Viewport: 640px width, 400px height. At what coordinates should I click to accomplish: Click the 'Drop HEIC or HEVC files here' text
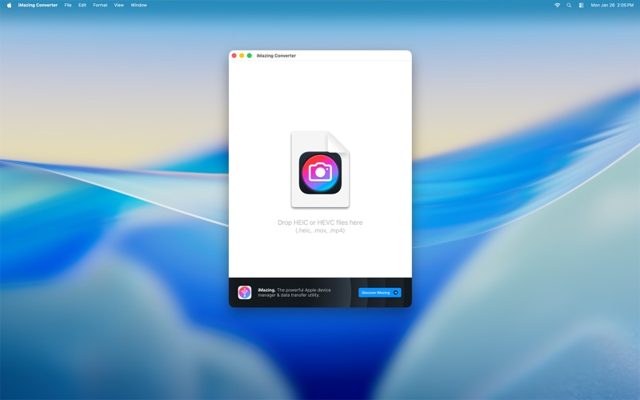click(320, 222)
